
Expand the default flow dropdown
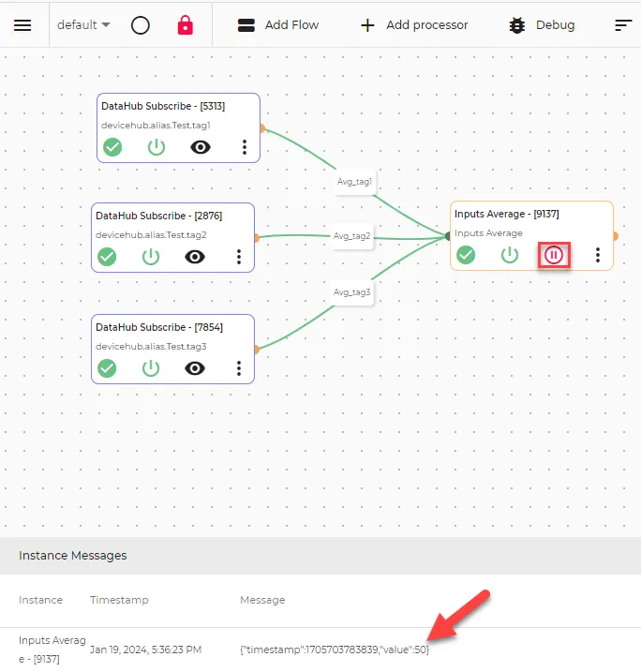tap(83, 25)
